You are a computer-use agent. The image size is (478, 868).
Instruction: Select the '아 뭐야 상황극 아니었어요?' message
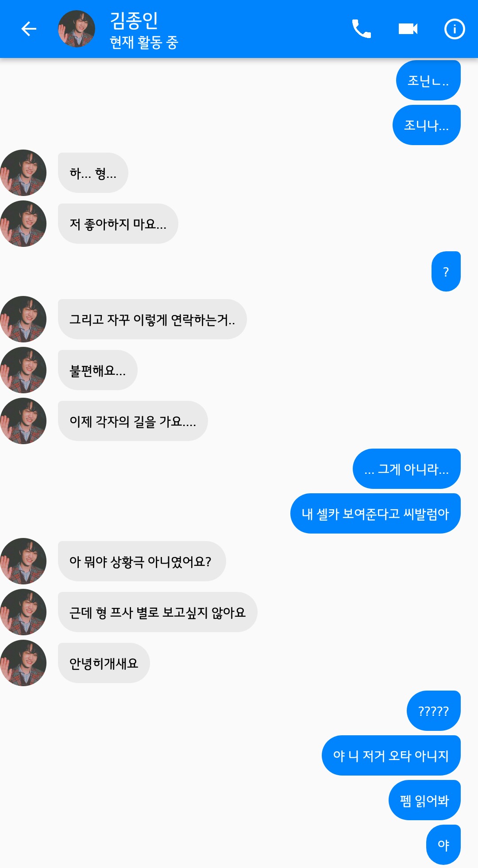click(x=142, y=561)
